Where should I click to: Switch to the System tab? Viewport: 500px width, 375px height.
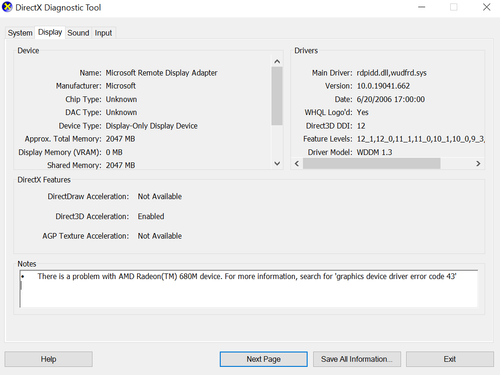point(20,33)
